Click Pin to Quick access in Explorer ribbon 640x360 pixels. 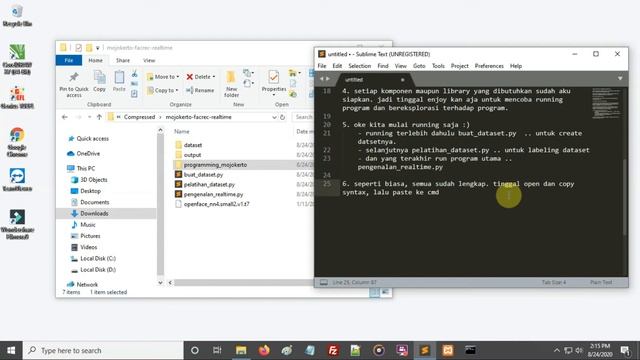point(73,84)
